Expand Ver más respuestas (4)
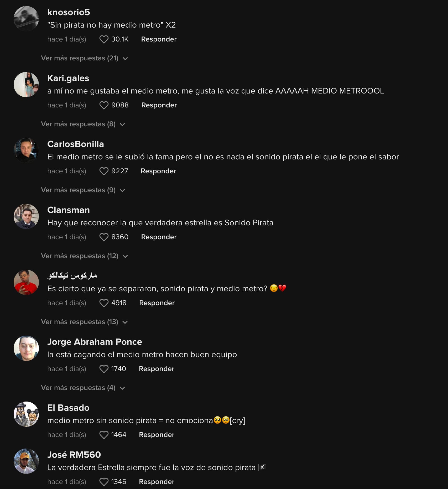448x489 pixels. [x=83, y=388]
